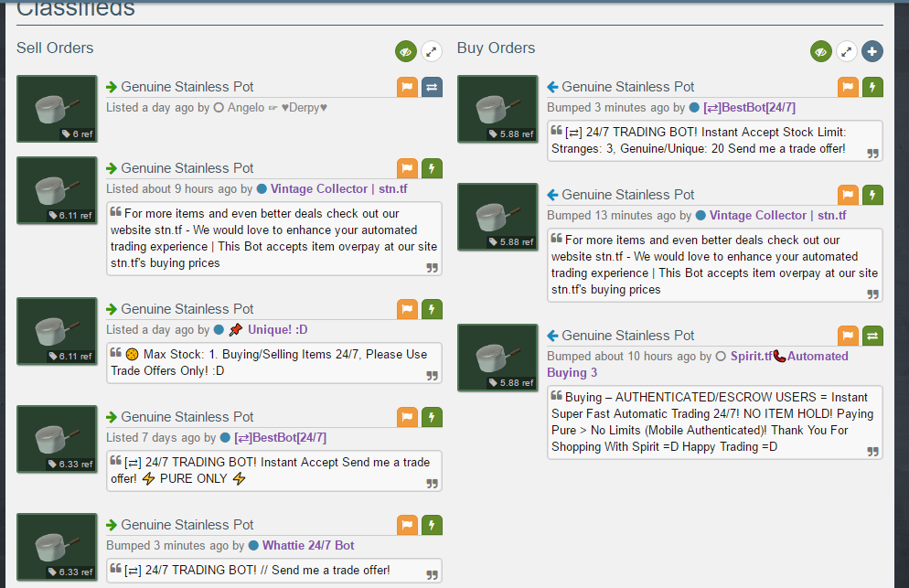Open Genuine Stainless Pot title in Spirit.tf order
This screenshot has width=909, height=588.
(x=628, y=336)
